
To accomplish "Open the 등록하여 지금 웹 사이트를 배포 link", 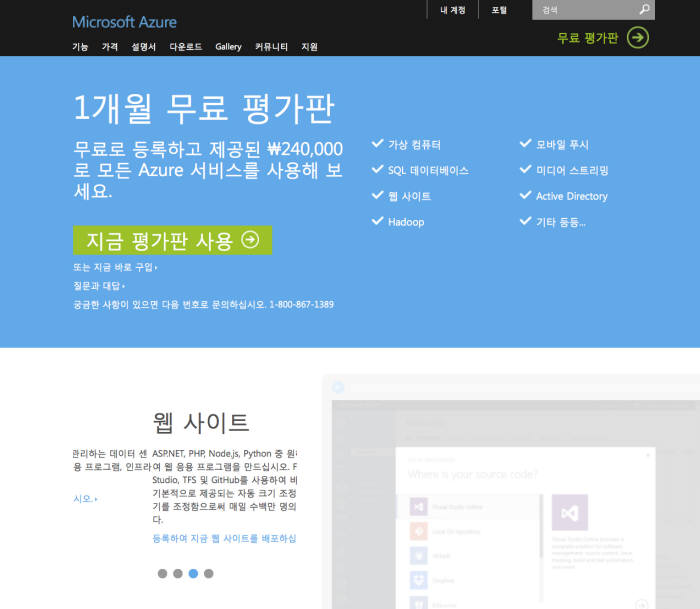I will (x=224, y=538).
